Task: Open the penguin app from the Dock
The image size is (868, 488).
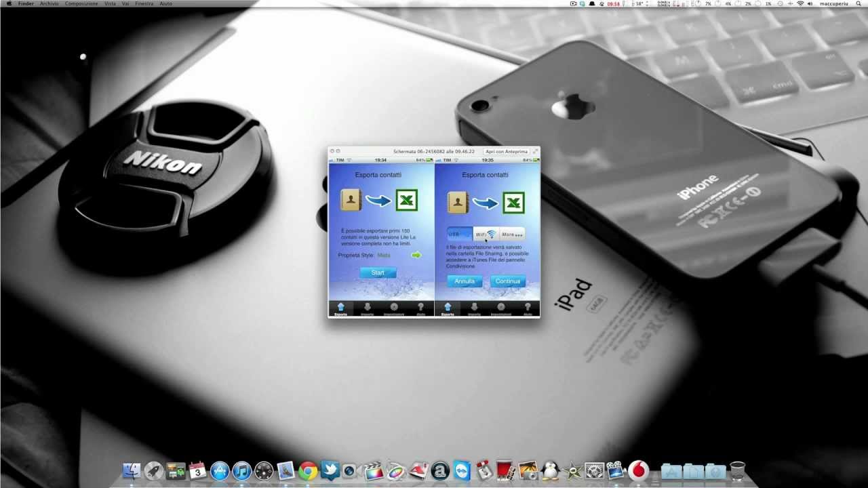Action: (x=551, y=470)
